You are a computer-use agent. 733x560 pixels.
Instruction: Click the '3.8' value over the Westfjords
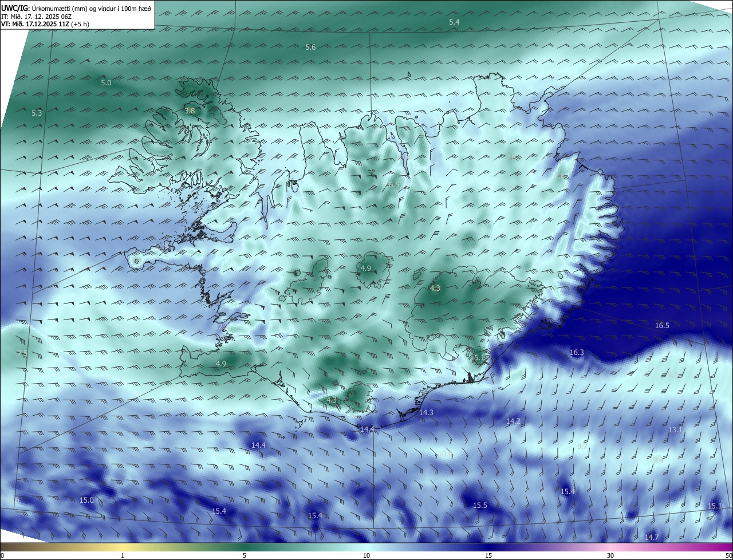click(190, 111)
